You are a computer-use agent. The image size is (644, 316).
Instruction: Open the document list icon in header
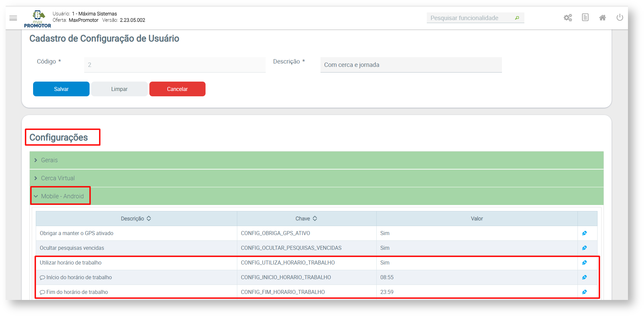(585, 18)
